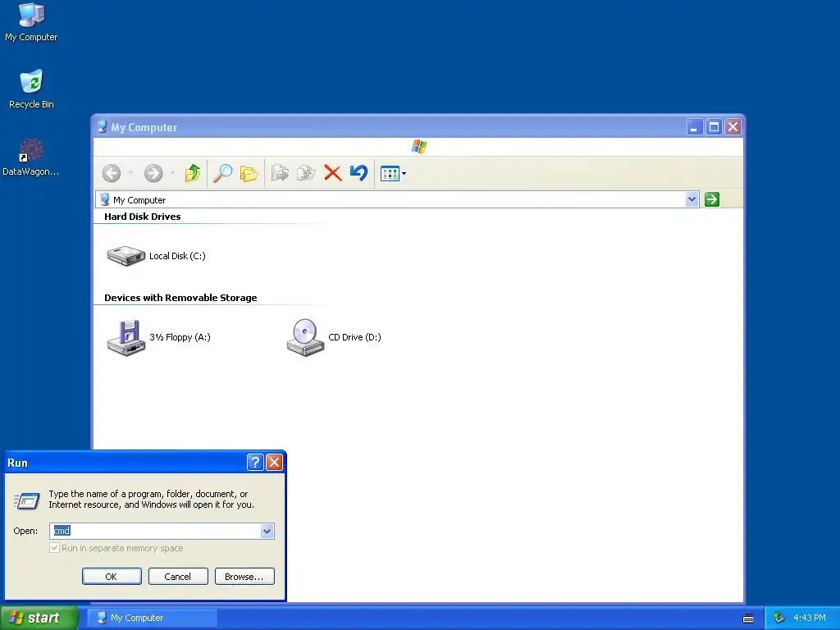Click the Run dialog program icon
Viewport: 840px width, 630px height.
[27, 501]
